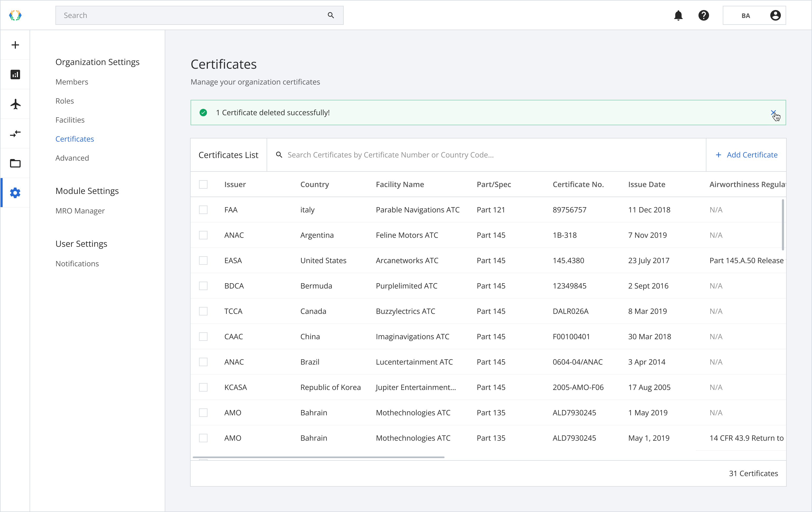812x512 pixels.
Task: Click the Issue Date column header
Action: pos(647,184)
